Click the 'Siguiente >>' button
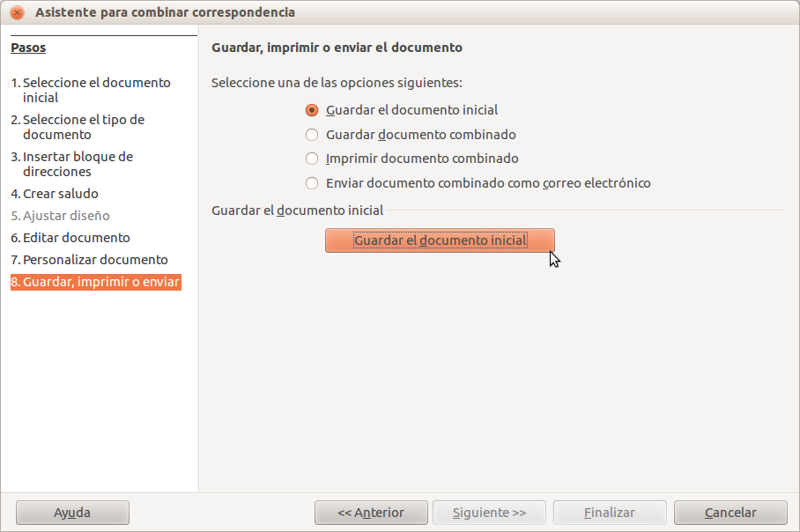 tap(489, 513)
